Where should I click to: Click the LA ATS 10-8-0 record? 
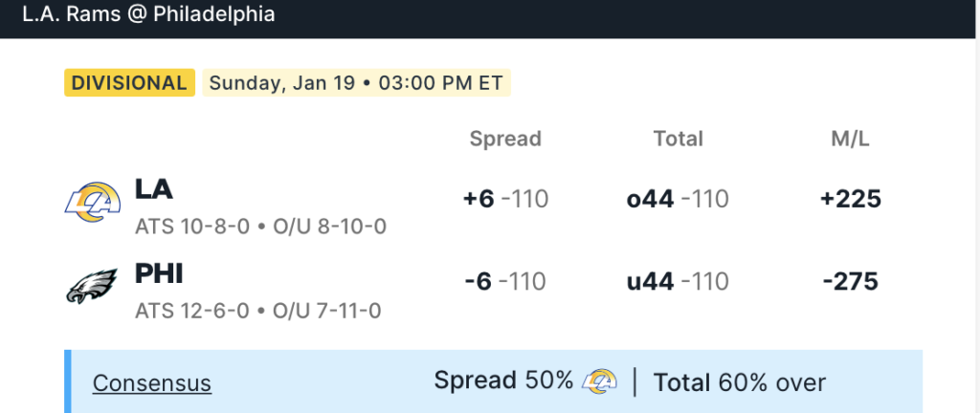click(192, 228)
